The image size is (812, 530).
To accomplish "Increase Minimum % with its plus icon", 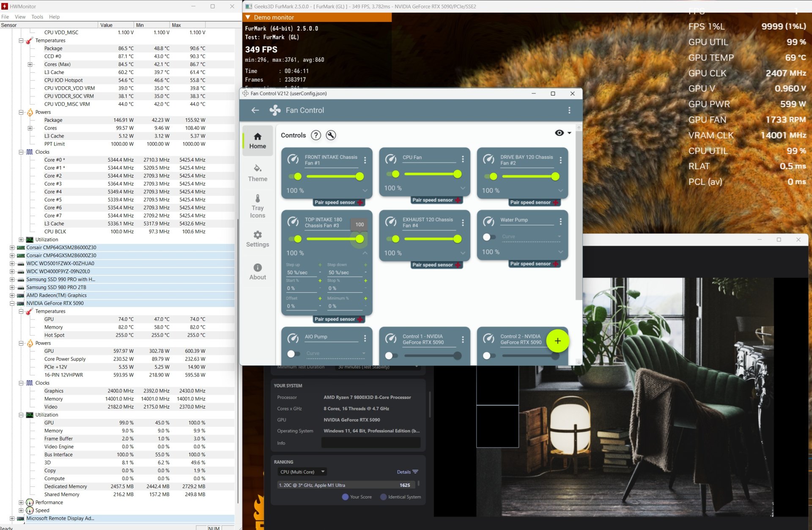I will [365, 298].
